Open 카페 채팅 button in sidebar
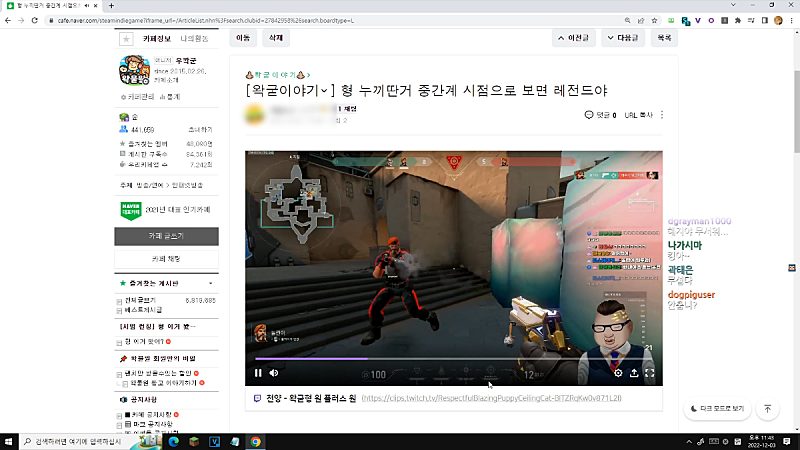The image size is (800, 450). pos(166,259)
